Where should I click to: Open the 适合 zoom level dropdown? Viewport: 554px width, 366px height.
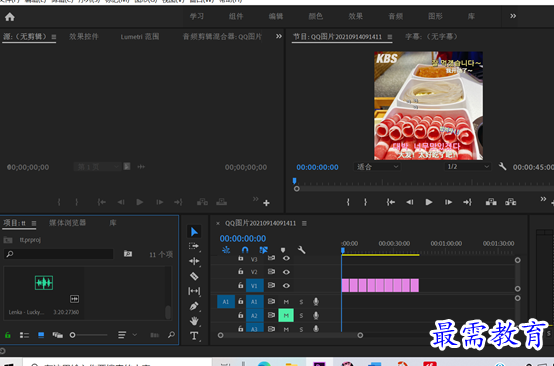pyautogui.click(x=377, y=167)
